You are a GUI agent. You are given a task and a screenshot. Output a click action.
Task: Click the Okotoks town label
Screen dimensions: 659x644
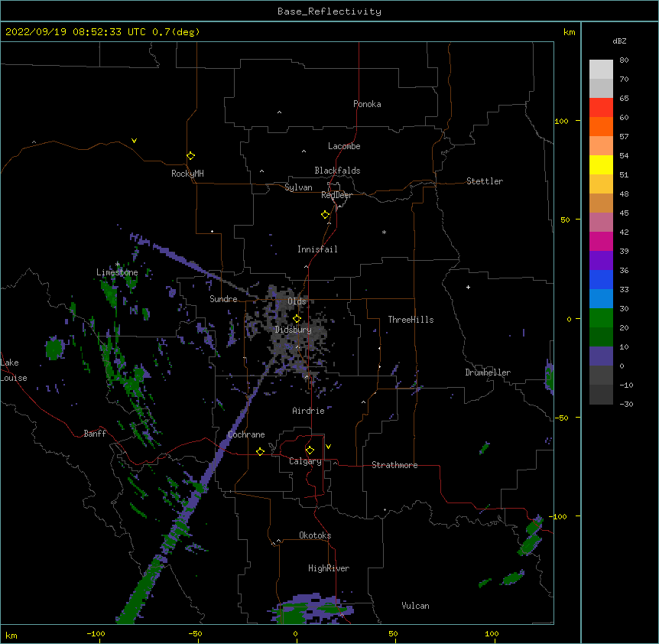click(315, 535)
